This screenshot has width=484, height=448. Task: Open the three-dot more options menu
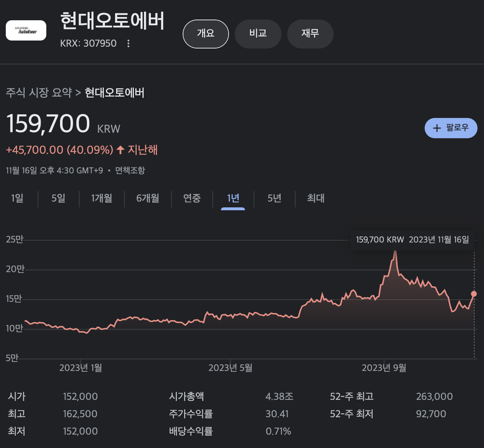(x=128, y=43)
